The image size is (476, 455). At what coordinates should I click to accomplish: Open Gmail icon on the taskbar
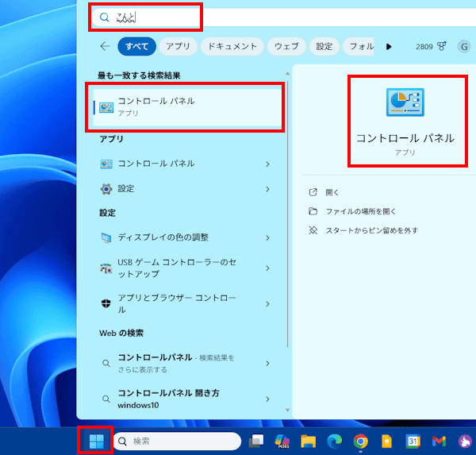point(439,441)
